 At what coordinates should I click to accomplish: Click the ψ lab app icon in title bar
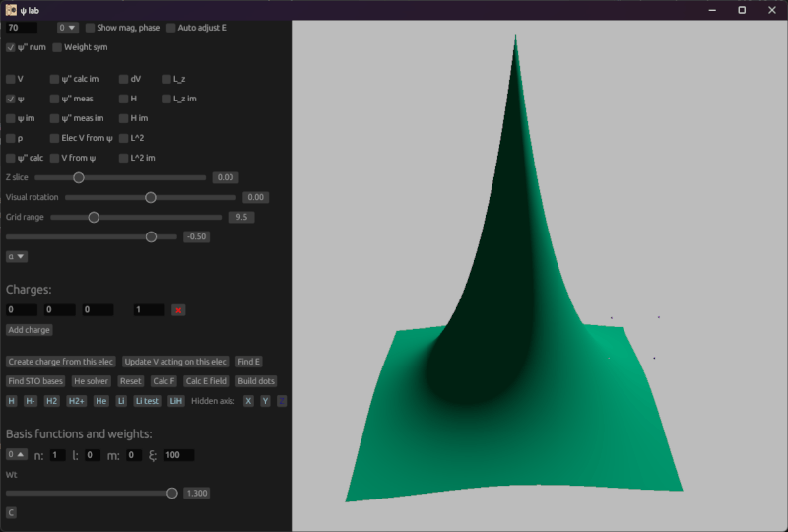point(11,10)
